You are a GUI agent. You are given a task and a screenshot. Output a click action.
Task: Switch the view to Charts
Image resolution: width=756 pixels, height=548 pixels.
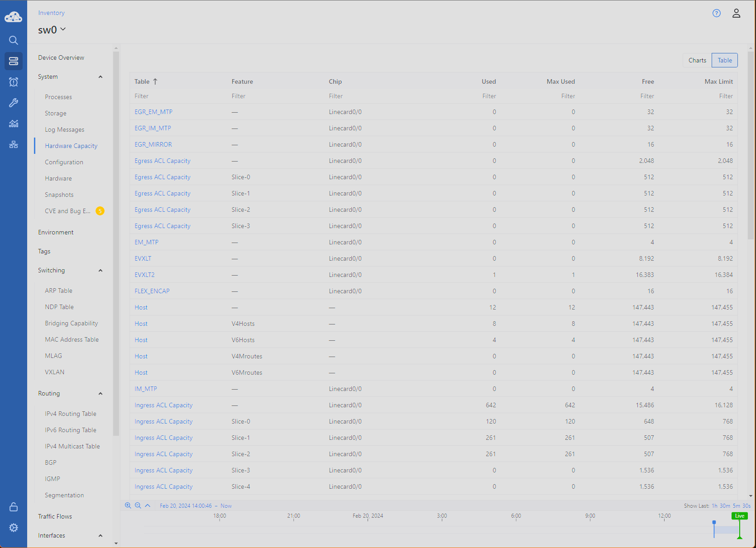point(697,60)
